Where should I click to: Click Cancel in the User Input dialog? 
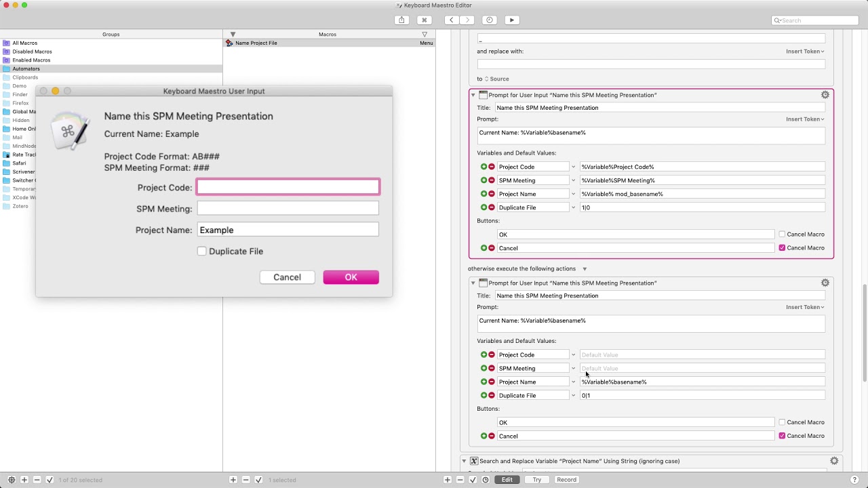287,277
